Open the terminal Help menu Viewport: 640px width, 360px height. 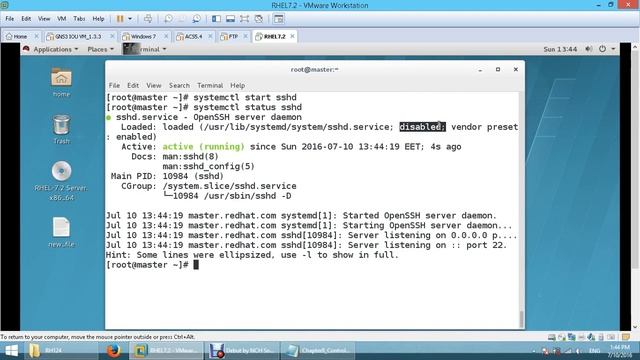(x=238, y=85)
